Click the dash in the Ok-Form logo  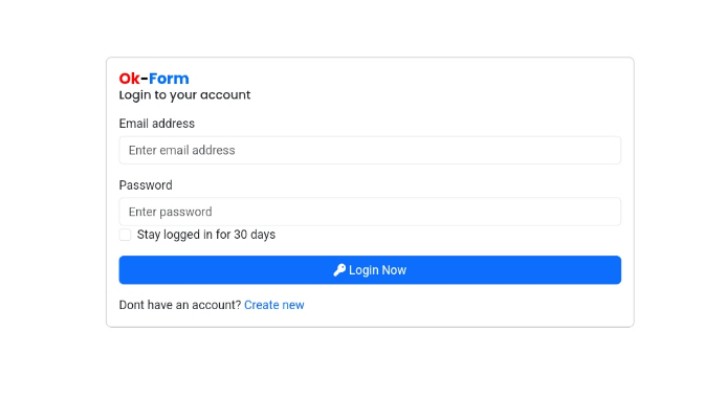pos(145,79)
